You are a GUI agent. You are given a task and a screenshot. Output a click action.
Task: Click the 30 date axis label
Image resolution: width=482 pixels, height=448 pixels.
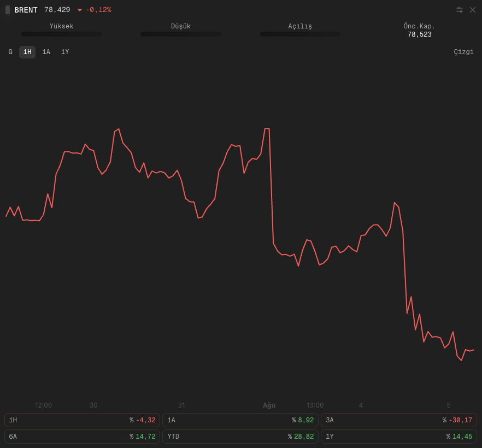(93, 405)
